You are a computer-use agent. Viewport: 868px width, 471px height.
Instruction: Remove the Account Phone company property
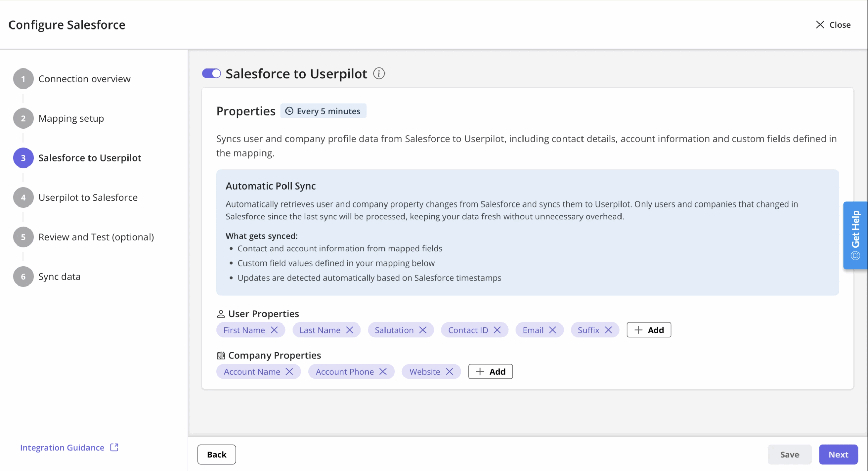383,372
